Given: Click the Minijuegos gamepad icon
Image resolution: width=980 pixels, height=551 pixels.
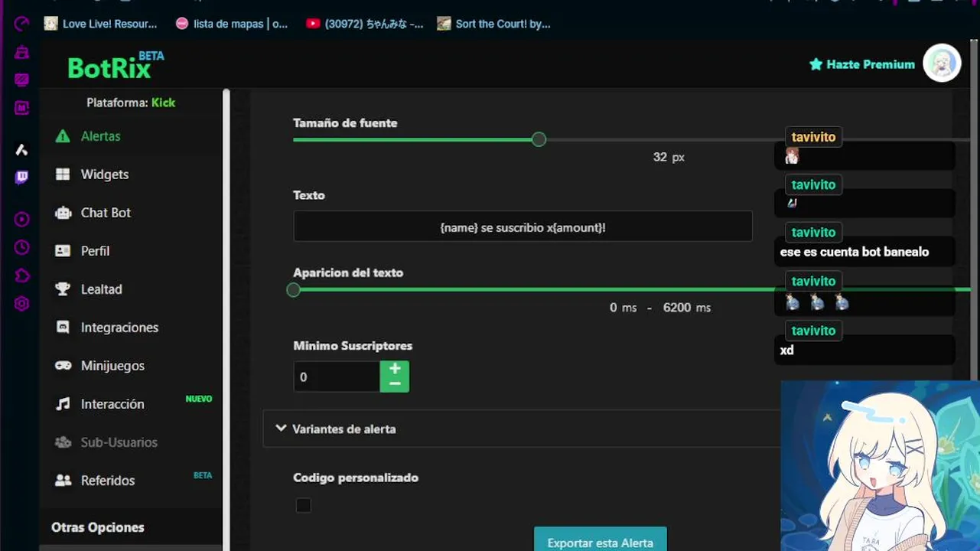Looking at the screenshot, I should click(63, 366).
